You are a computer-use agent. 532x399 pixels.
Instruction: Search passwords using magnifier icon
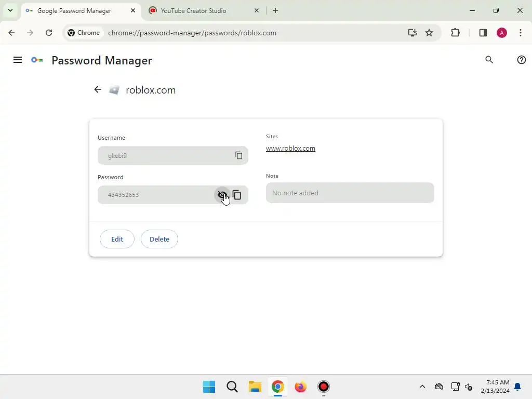[489, 60]
